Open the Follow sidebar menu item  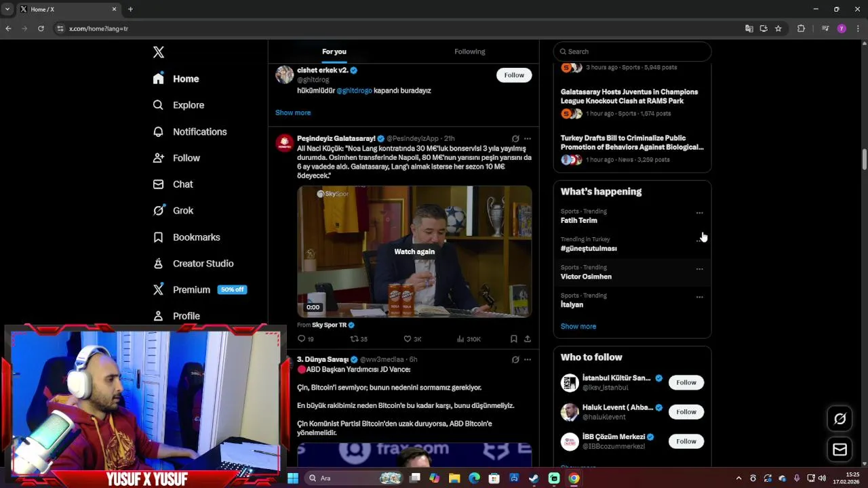point(176,158)
